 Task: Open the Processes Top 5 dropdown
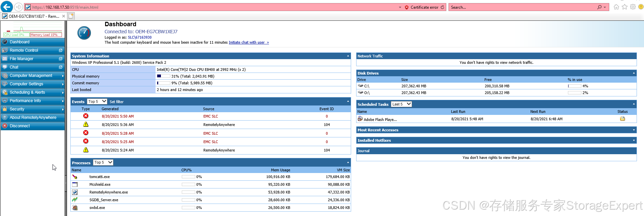click(103, 163)
